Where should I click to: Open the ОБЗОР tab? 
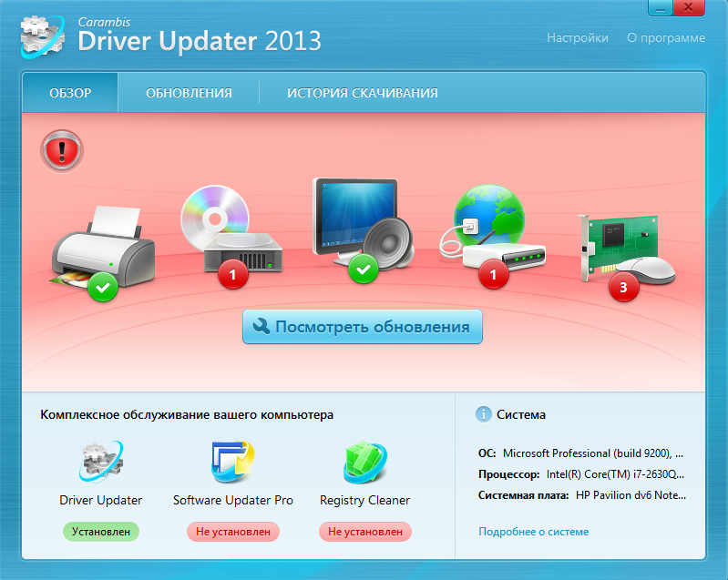(70, 93)
